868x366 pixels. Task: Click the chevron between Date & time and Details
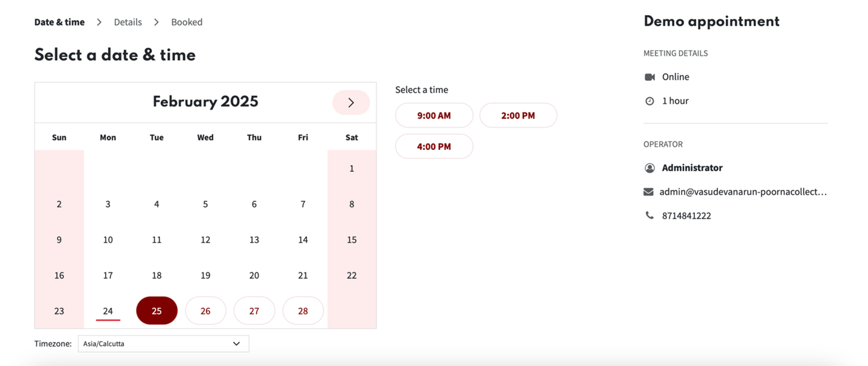[99, 22]
